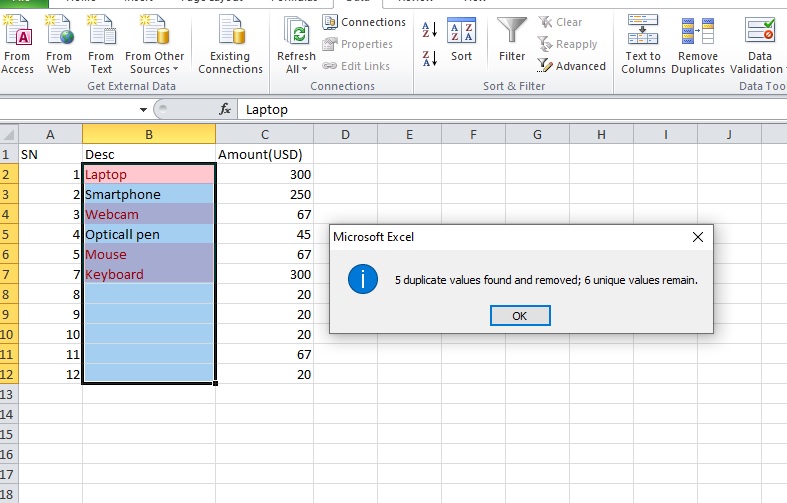The width and height of the screenshot is (787, 503).
Task: Select column J header
Action: click(729, 135)
